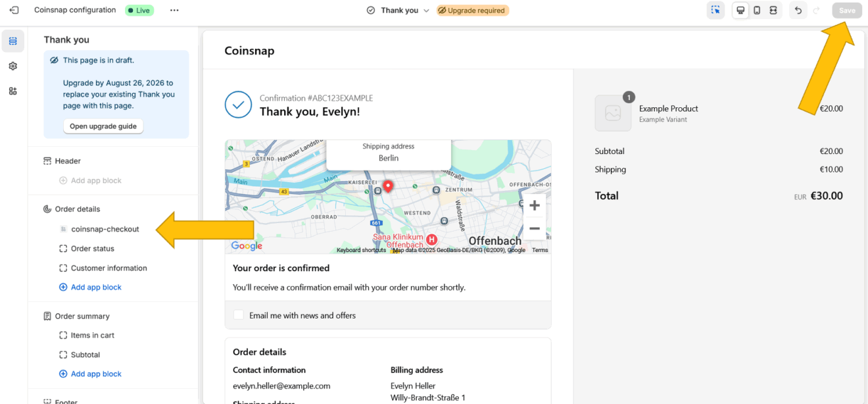This screenshot has height=404, width=868.
Task: Click the fullscreen preview icon
Action: click(773, 11)
